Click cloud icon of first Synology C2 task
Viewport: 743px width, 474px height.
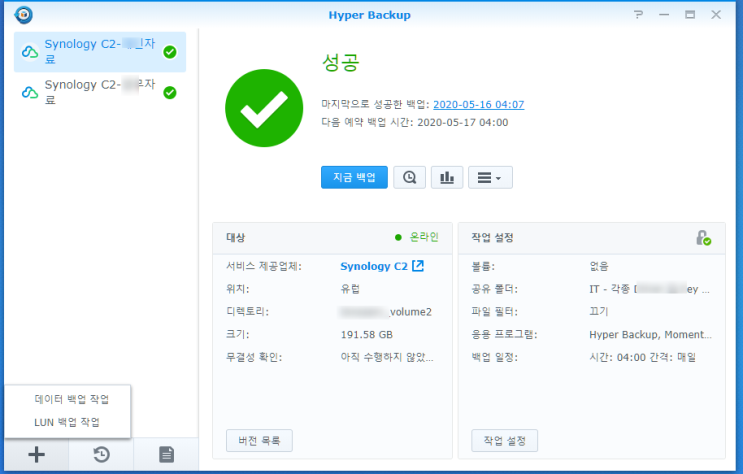tap(30, 52)
